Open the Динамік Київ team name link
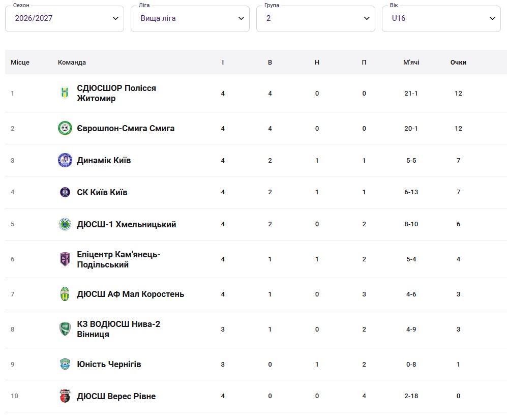The height and width of the screenshot is (420, 507). click(104, 160)
